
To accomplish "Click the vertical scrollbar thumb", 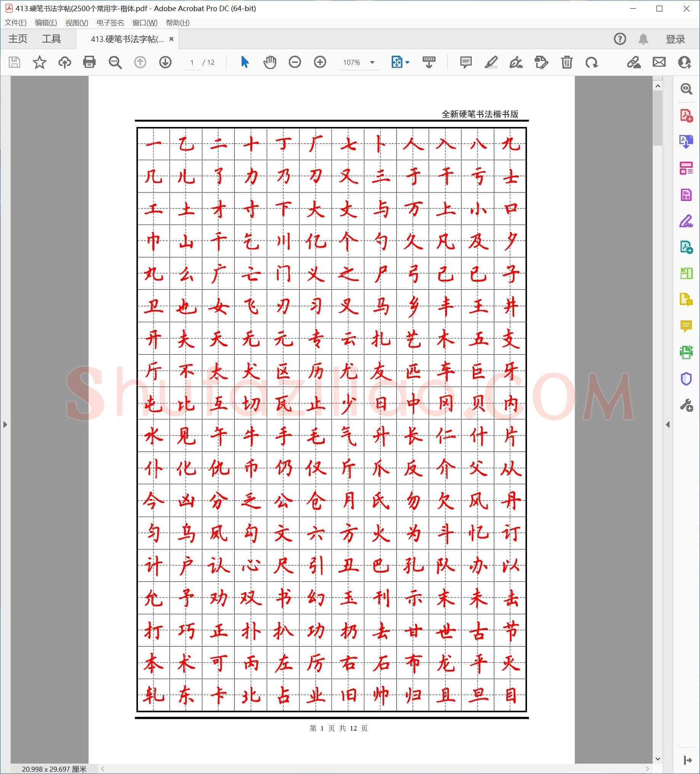I will pyautogui.click(x=658, y=118).
